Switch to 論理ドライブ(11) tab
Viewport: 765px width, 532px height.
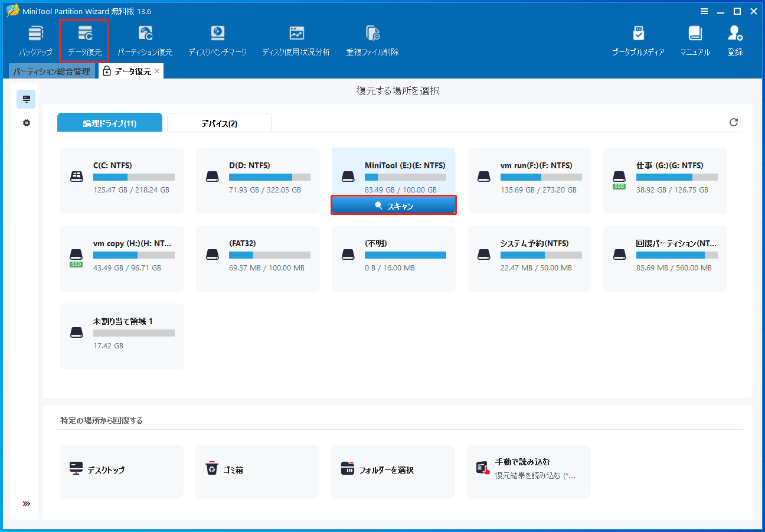tap(110, 123)
